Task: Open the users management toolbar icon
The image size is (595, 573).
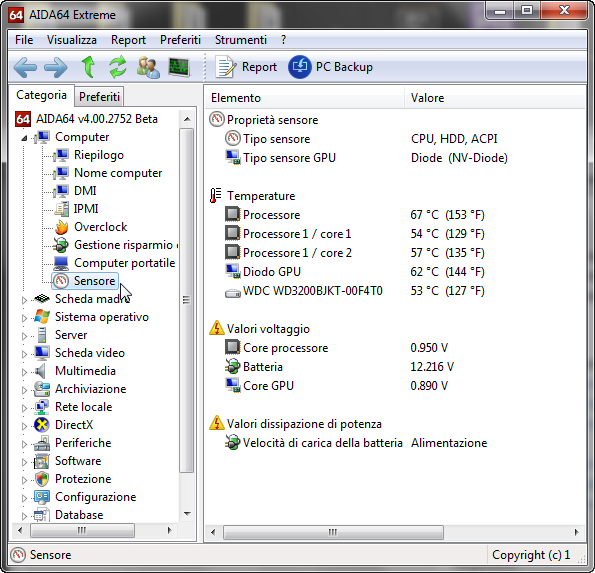Action: click(x=148, y=67)
